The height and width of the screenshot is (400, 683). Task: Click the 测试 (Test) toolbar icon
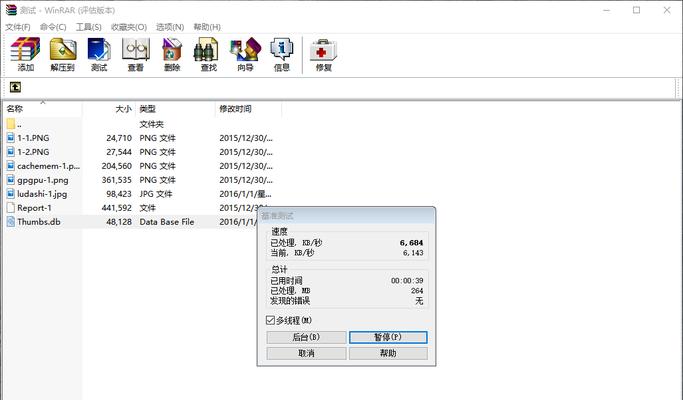pyautogui.click(x=99, y=50)
